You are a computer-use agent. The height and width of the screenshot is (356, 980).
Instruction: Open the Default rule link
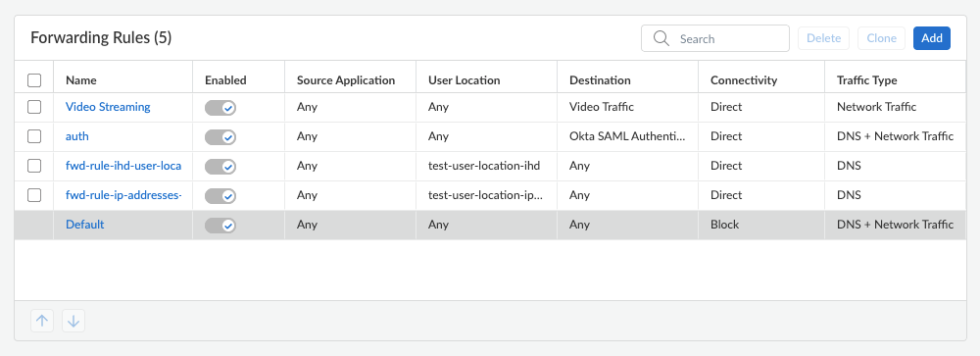click(x=85, y=225)
